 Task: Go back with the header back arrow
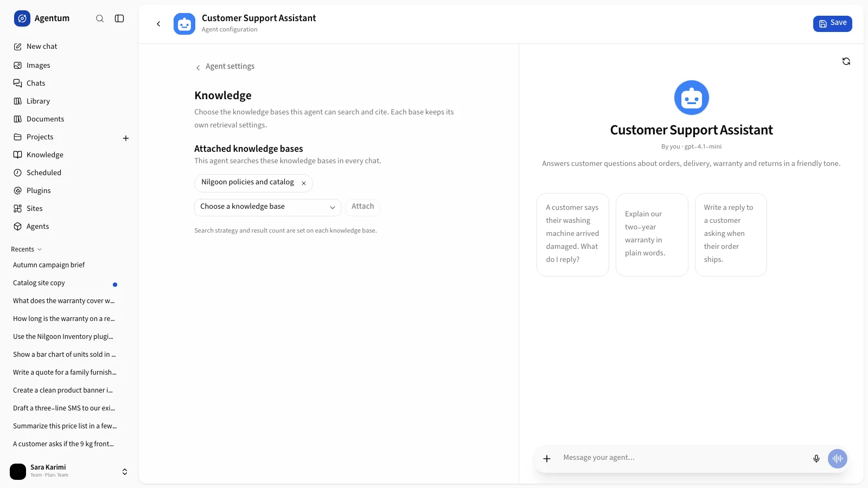pos(158,24)
